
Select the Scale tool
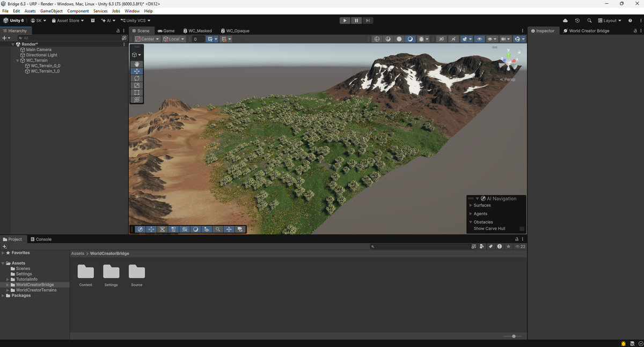click(137, 85)
